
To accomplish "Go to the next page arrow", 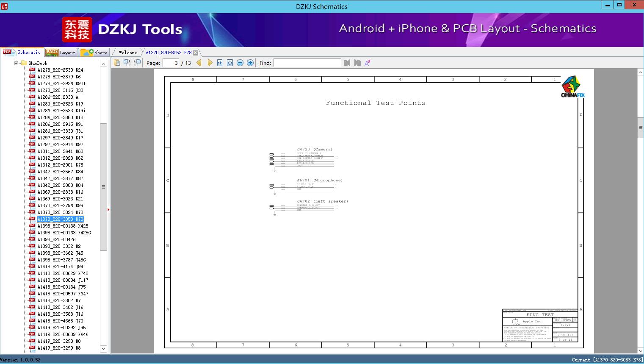I will click(210, 63).
